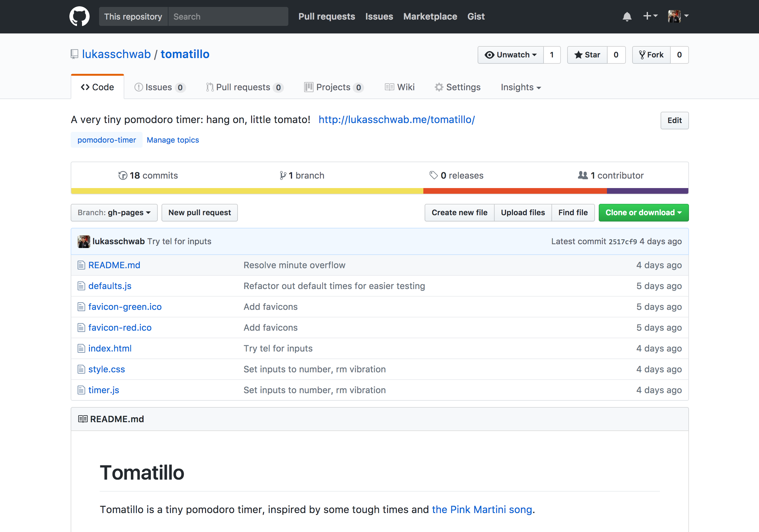
Task: Toggle the Unwatch eye button
Action: [510, 55]
